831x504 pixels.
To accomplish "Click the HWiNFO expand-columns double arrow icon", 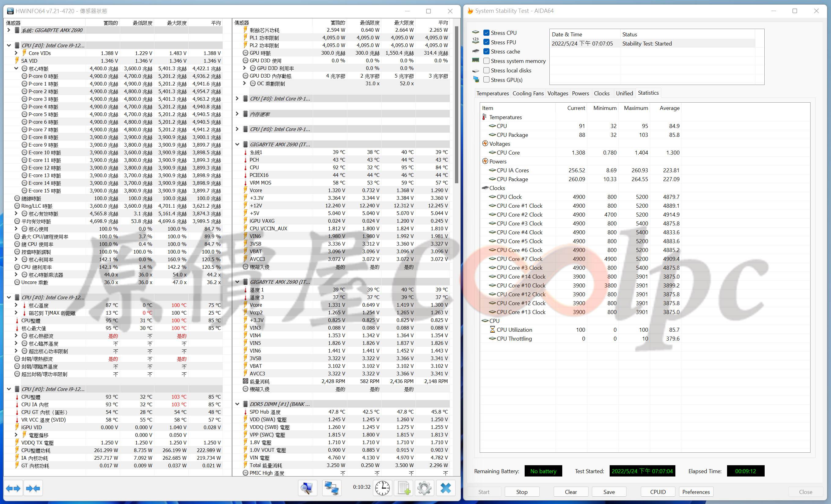I will 13,488.
